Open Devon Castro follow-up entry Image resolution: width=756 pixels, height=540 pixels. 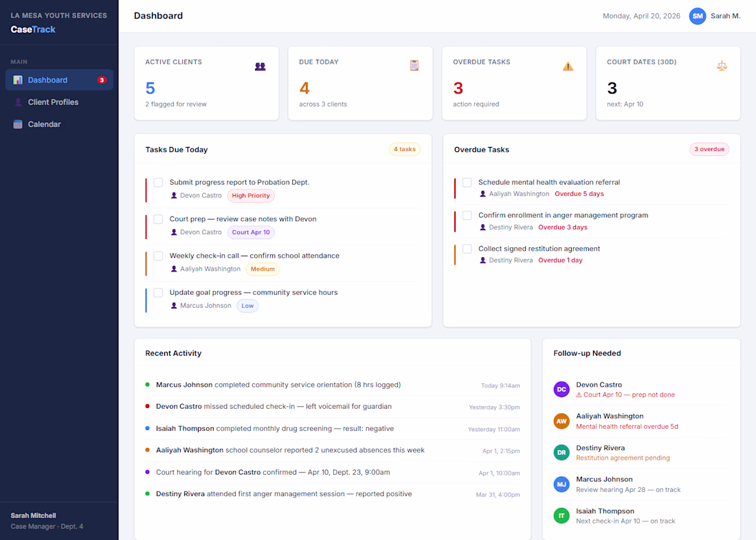coord(642,390)
